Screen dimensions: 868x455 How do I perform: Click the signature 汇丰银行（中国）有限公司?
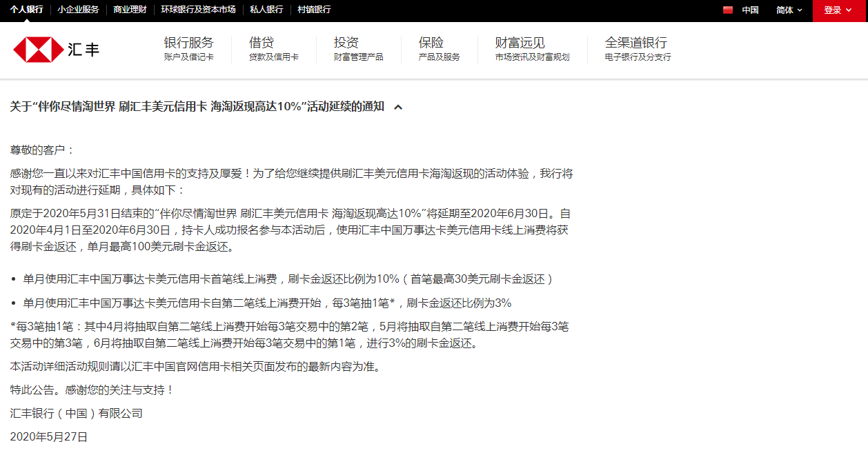click(x=76, y=414)
